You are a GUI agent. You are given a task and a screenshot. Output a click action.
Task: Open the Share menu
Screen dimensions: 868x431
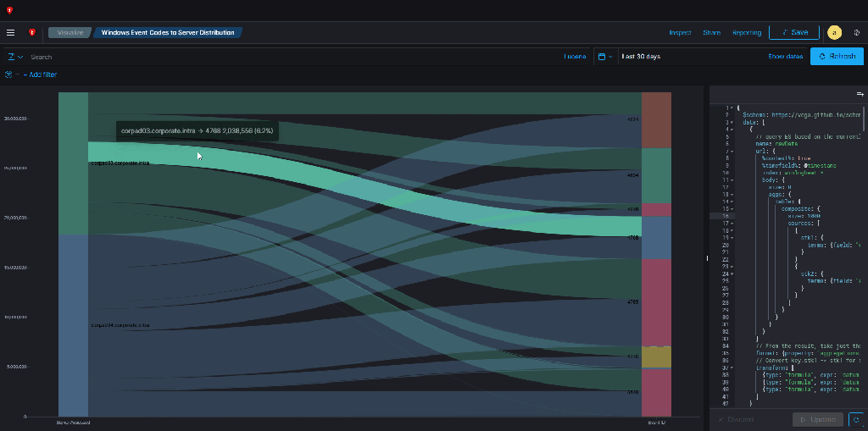tap(711, 33)
